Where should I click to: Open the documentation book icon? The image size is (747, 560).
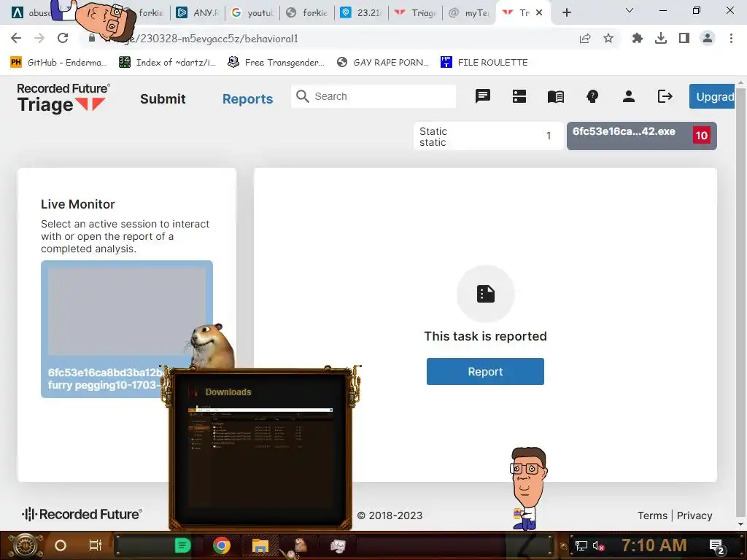click(x=555, y=97)
